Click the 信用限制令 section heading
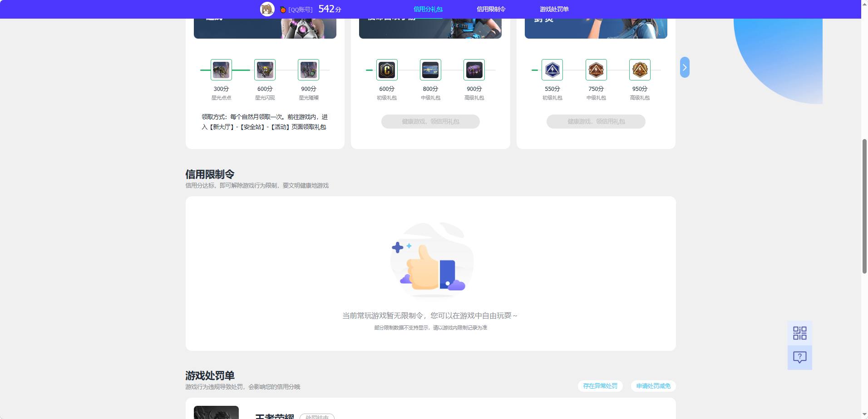 coord(210,175)
